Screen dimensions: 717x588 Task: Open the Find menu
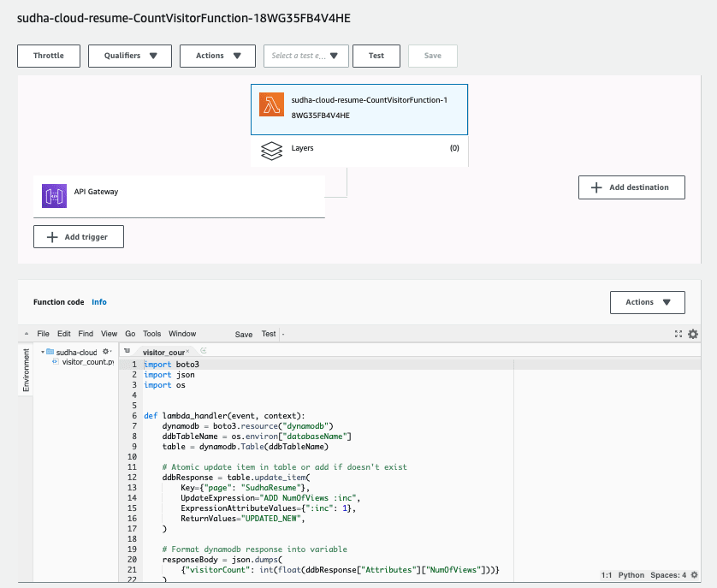click(x=86, y=334)
